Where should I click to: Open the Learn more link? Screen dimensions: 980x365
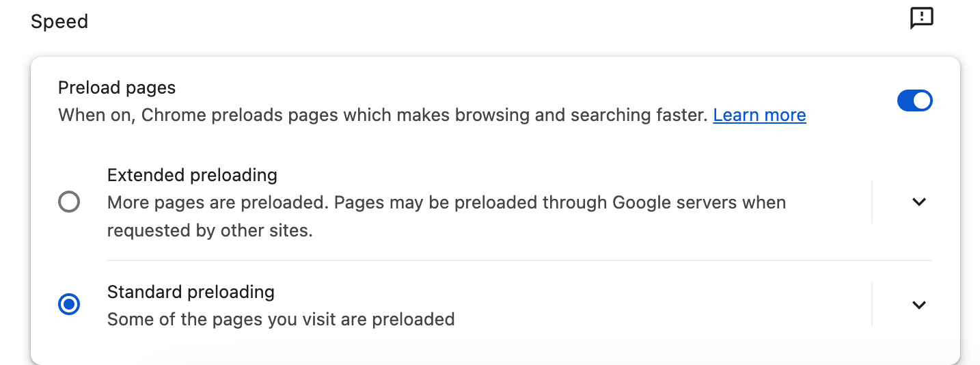point(759,116)
